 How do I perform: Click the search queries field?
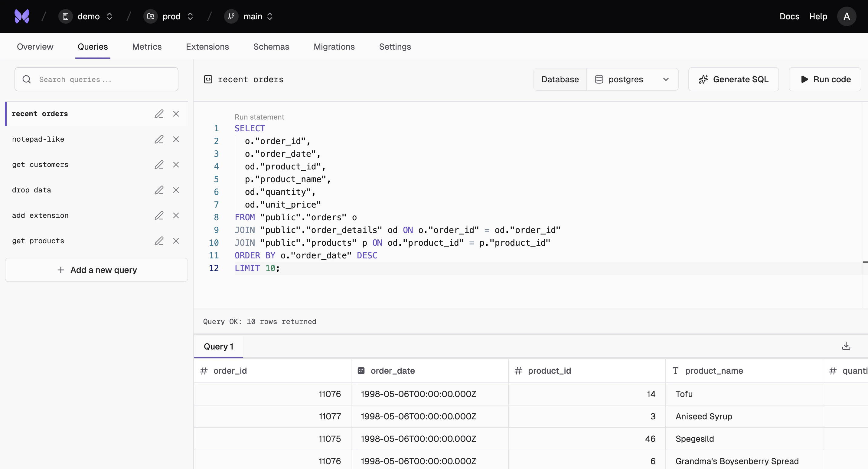tap(96, 79)
